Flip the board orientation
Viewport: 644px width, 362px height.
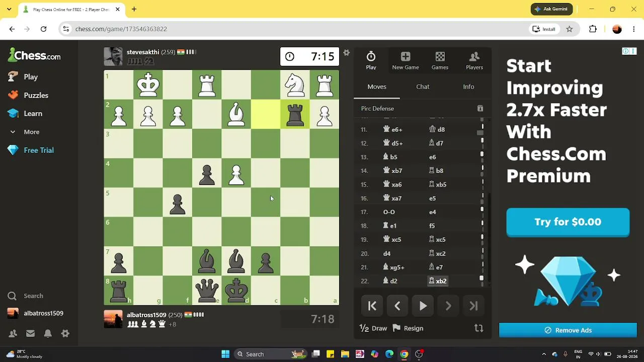click(478, 328)
